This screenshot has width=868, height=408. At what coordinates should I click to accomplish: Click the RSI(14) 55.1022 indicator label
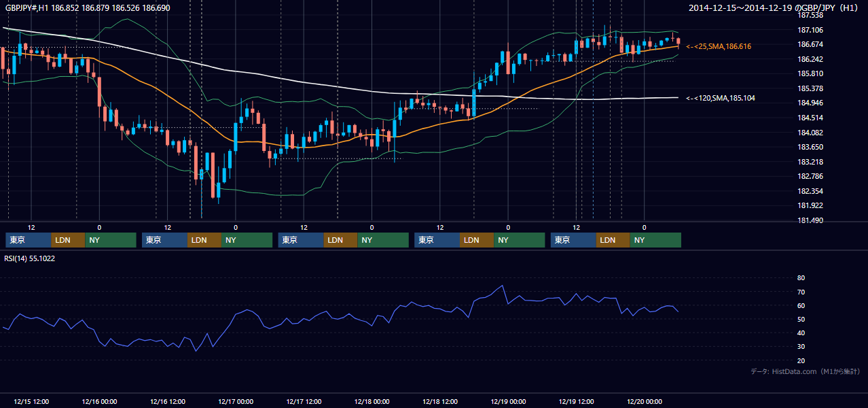[31, 258]
